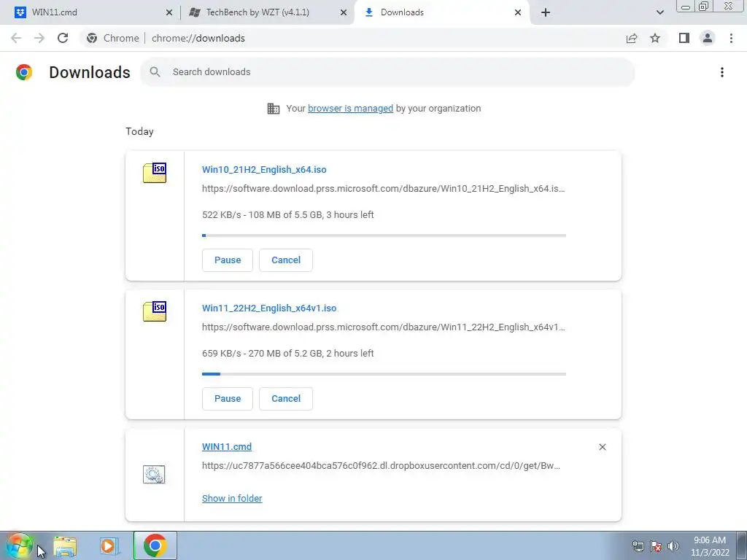Image resolution: width=747 pixels, height=560 pixels.
Task: Open File Explorer from the taskbar
Action: [65, 546]
